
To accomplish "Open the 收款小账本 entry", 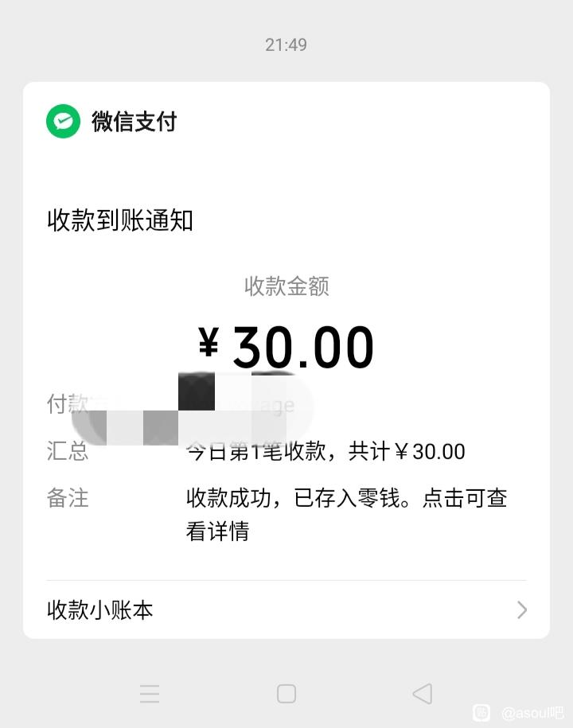I will point(100,610).
